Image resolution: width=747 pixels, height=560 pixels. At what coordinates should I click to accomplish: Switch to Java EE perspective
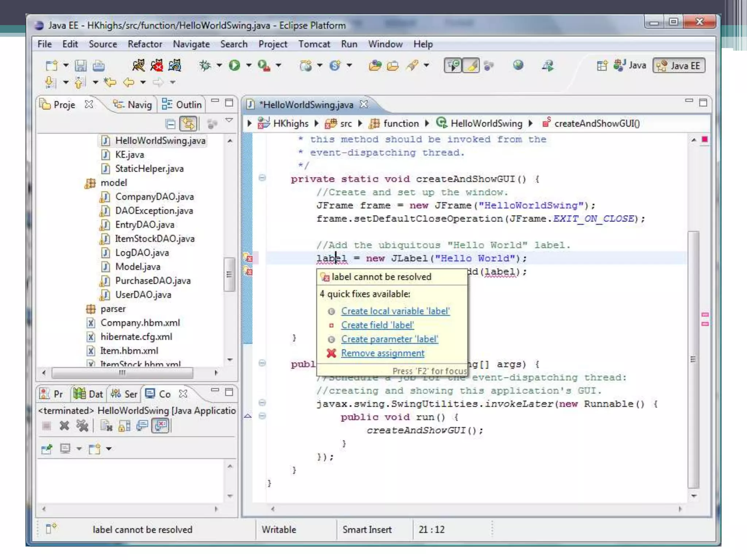click(x=678, y=66)
